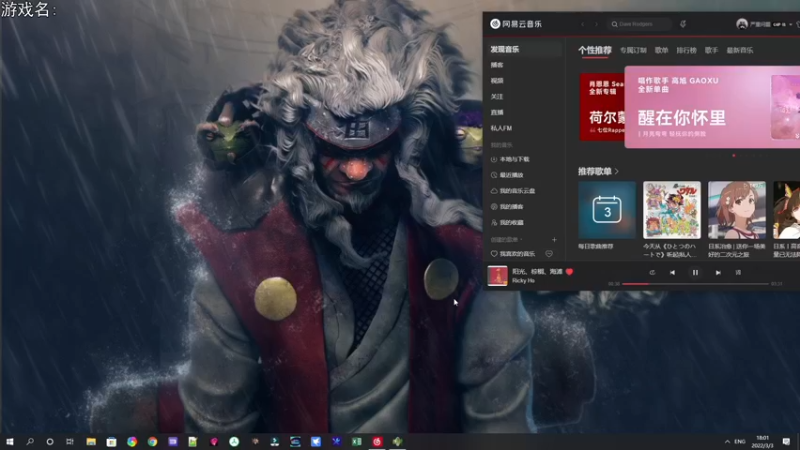The image size is (800, 450).
Task: Open Task View on taskbar
Action: 70,442
